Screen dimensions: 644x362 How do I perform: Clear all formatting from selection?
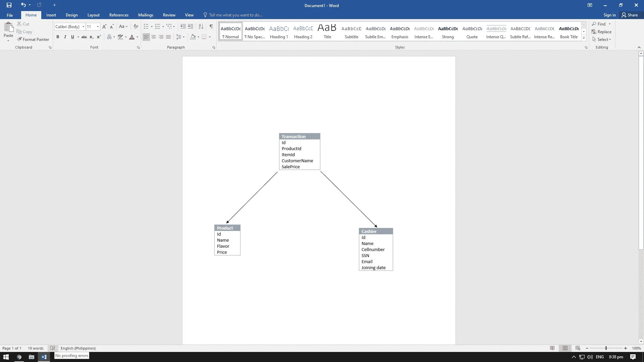136,26
